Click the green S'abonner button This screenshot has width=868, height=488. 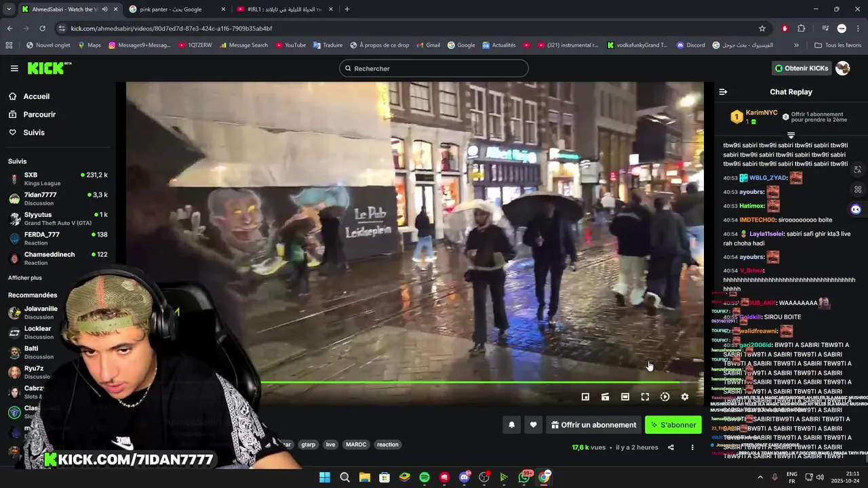click(673, 425)
